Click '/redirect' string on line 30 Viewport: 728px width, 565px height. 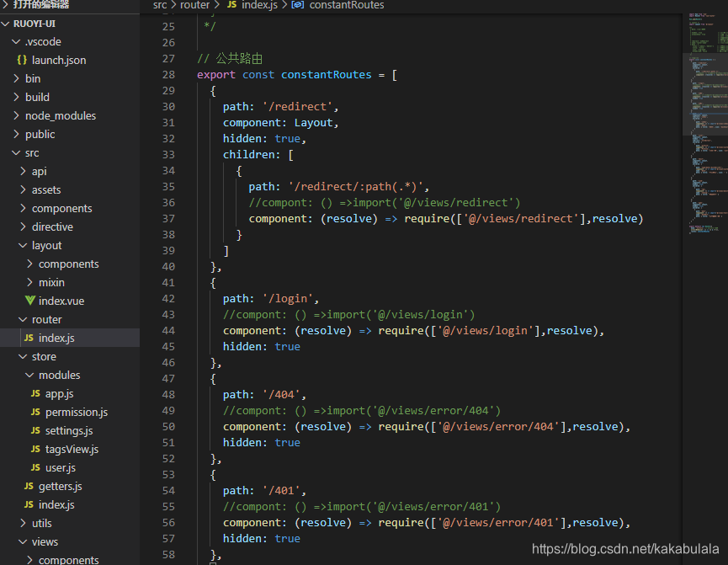tap(298, 106)
